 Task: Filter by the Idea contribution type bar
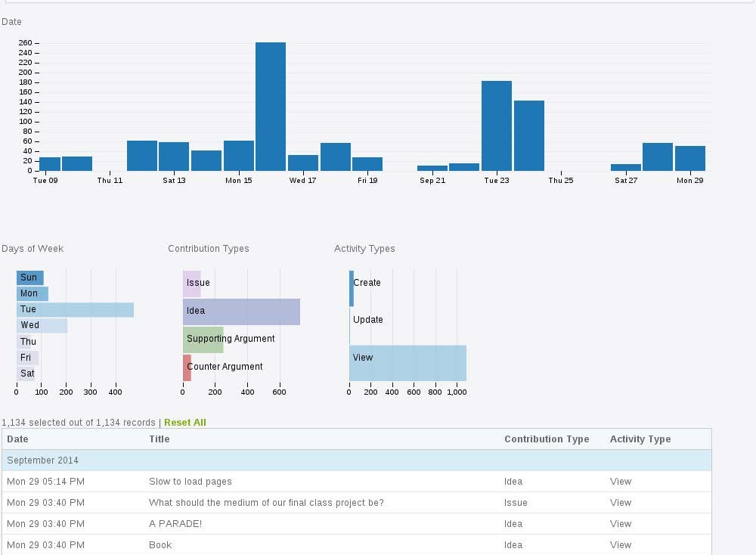click(x=242, y=311)
